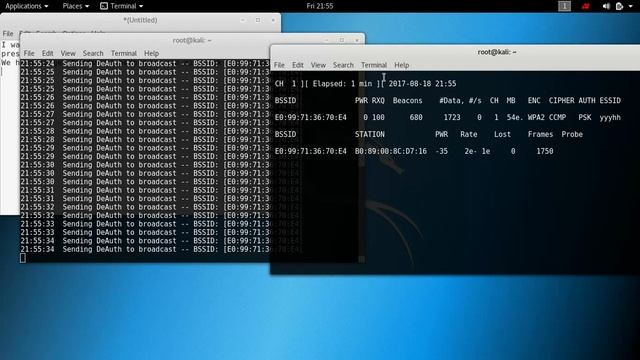Viewport: 640px width, 360px height.
Task: Click the Beacons column header
Action: click(407, 100)
